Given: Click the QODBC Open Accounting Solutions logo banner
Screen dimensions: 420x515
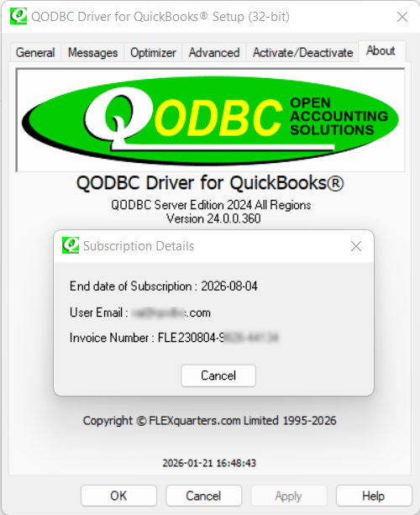Looking at the screenshot, I should 210,120.
